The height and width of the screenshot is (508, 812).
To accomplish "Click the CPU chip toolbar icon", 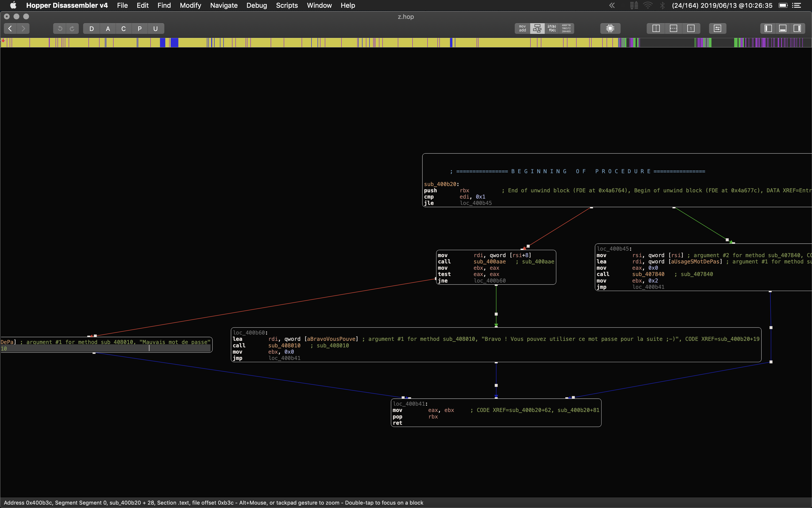I will (x=610, y=29).
